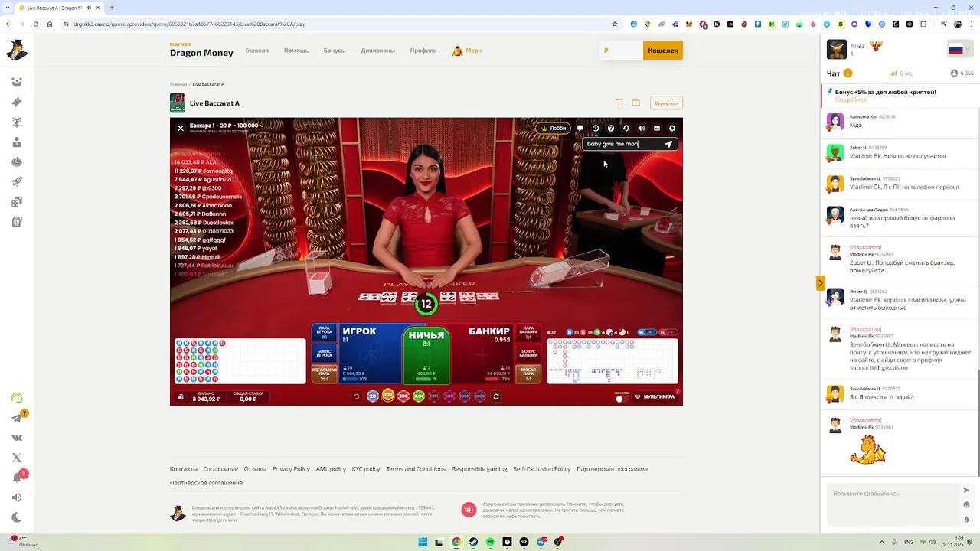
Task: Select the 100 chip
Action: [x=388, y=396]
